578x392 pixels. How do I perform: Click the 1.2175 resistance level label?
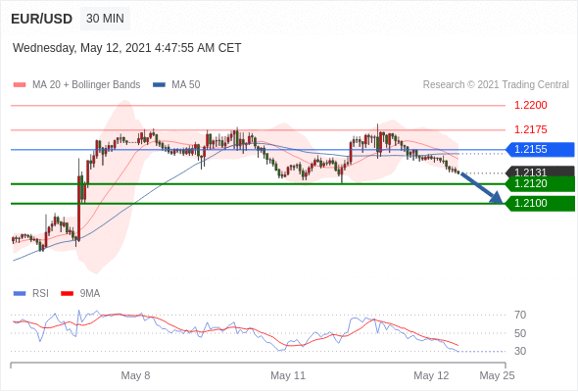[530, 129]
